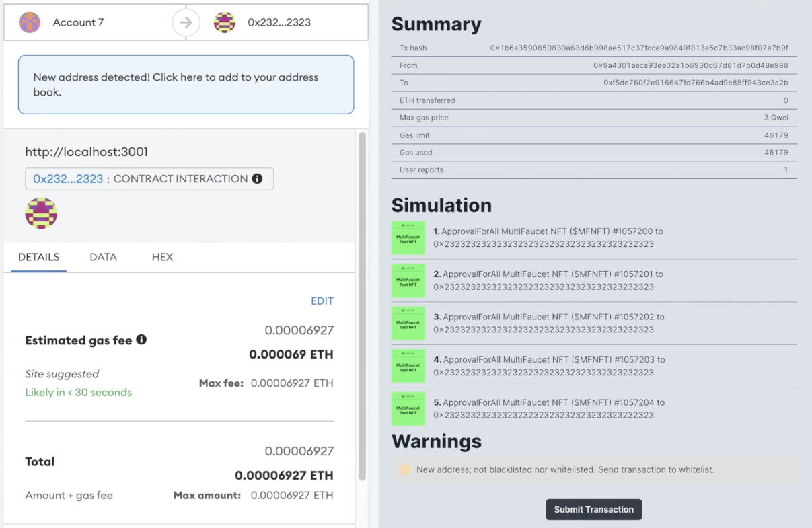The image size is (812, 528).
Task: Click the contract interaction info icon
Action: [x=257, y=179]
